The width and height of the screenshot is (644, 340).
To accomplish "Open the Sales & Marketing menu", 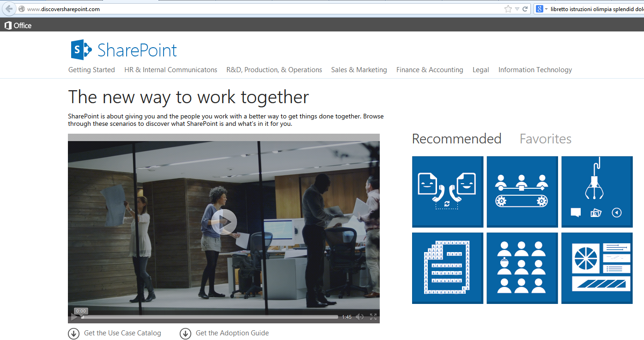I will tap(359, 70).
